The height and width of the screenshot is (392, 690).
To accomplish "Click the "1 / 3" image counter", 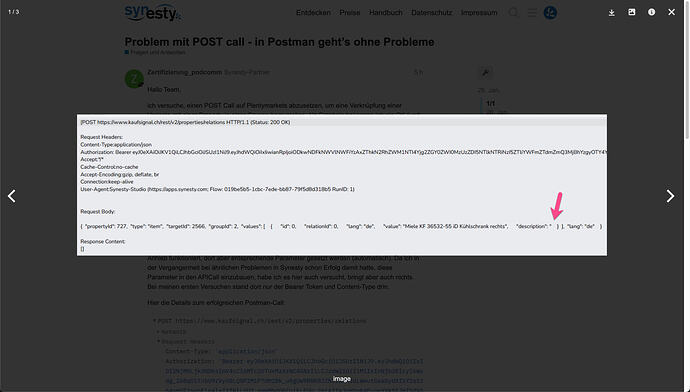I will 14,12.
